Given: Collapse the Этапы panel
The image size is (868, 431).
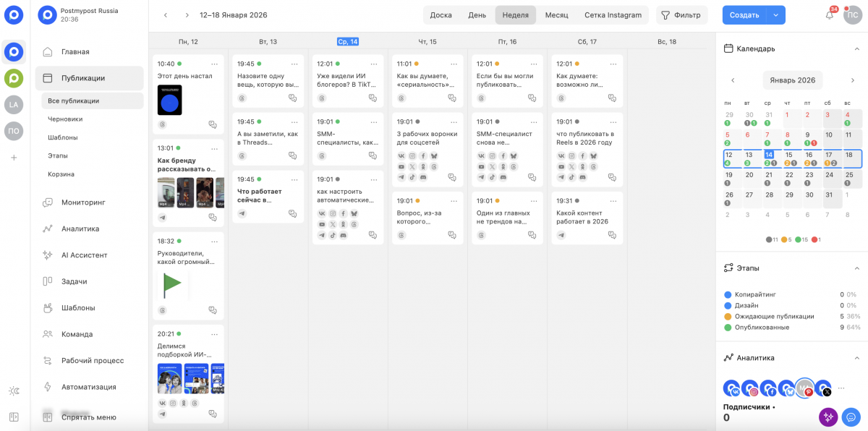Looking at the screenshot, I should [x=856, y=268].
